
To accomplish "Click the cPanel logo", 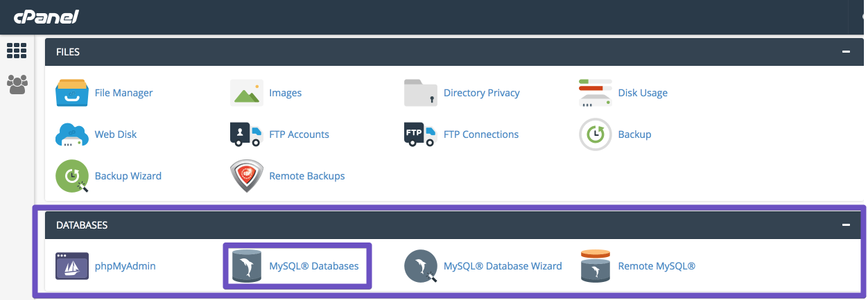I will (x=46, y=16).
